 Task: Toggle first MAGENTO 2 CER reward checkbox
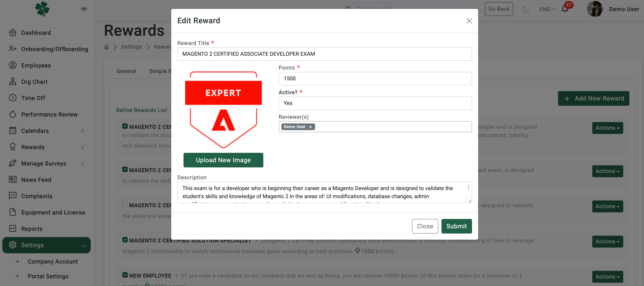point(125,126)
